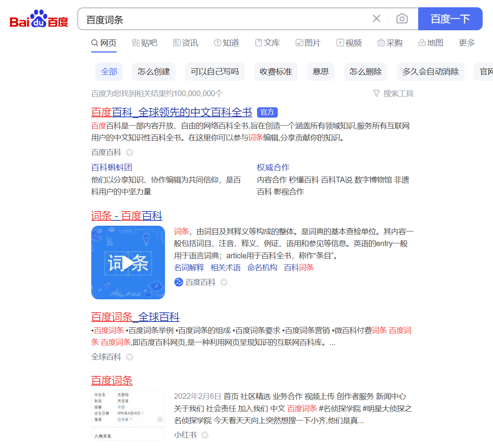Click 百度百科 source label under first result
Image resolution: width=493 pixels, height=448 pixels.
pyautogui.click(x=106, y=152)
